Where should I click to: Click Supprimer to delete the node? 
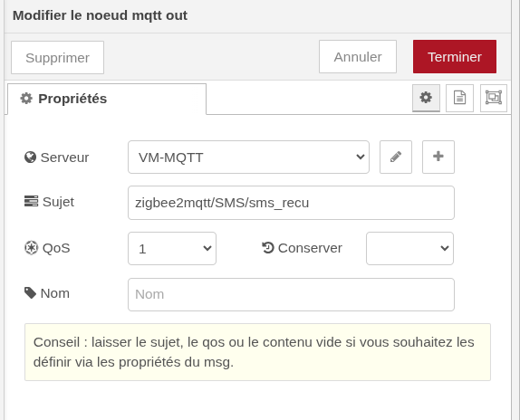(x=57, y=58)
